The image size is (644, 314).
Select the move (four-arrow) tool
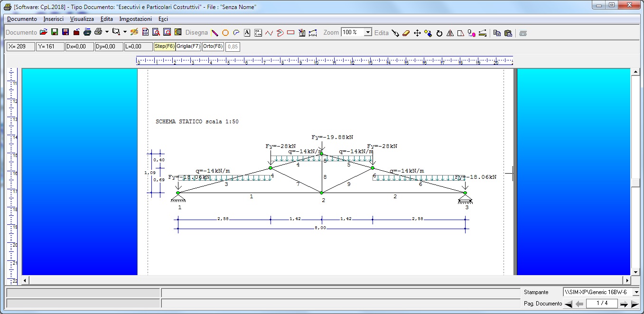(417, 33)
